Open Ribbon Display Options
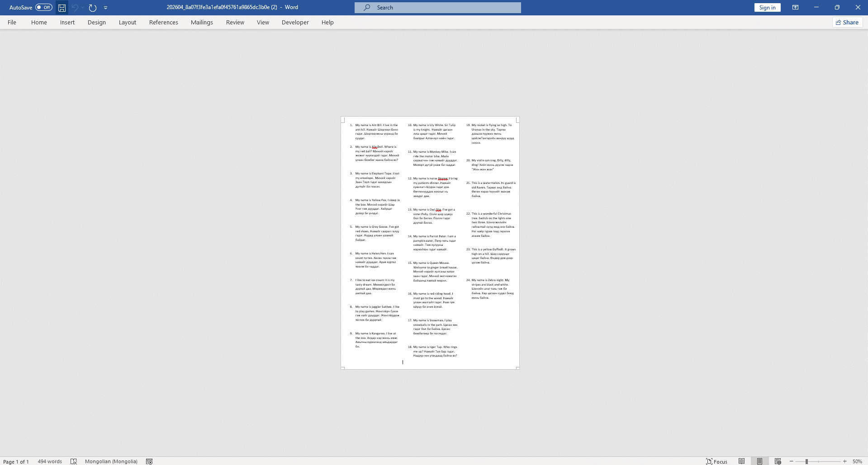 click(x=795, y=8)
